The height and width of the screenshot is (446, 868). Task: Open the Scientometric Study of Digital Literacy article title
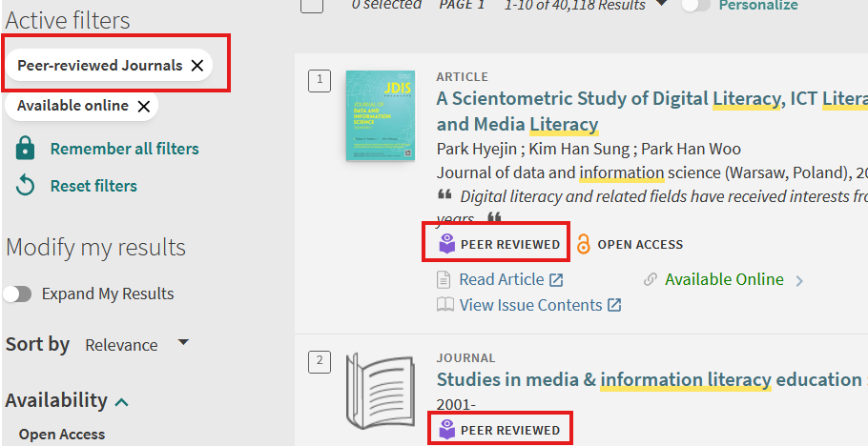(652, 111)
